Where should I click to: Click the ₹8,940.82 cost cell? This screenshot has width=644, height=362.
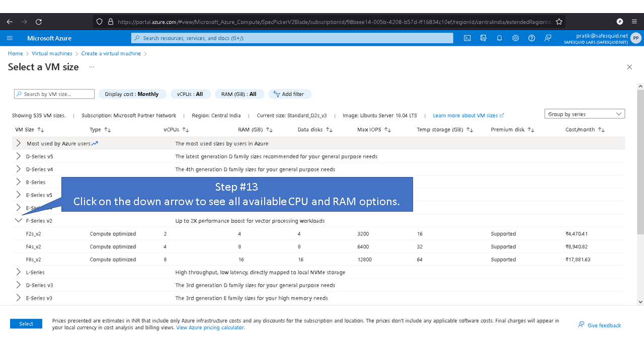click(577, 247)
